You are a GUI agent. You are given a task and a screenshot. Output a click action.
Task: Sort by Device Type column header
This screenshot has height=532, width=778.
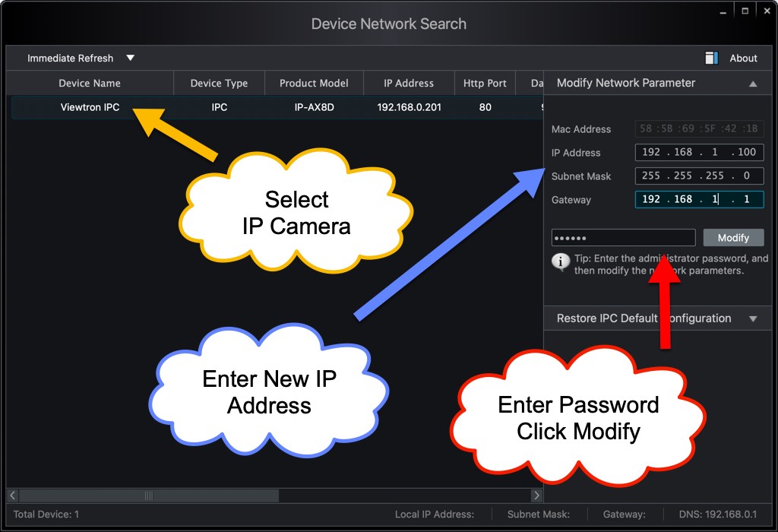[x=219, y=84]
